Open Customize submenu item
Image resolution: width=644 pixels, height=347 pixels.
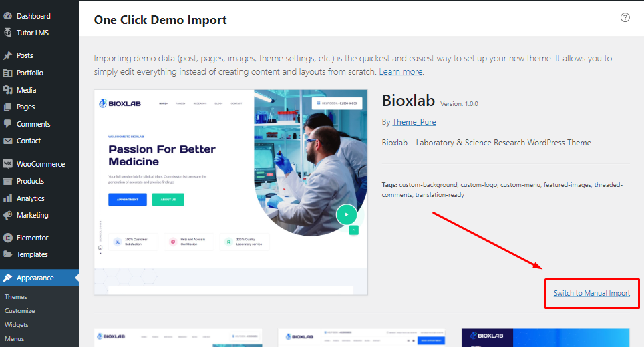(20, 310)
